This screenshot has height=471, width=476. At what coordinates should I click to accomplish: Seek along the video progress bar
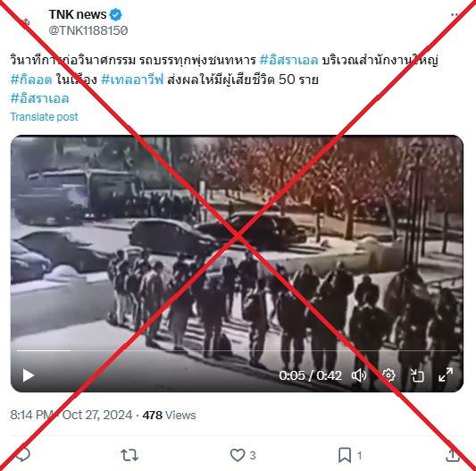coord(237,350)
